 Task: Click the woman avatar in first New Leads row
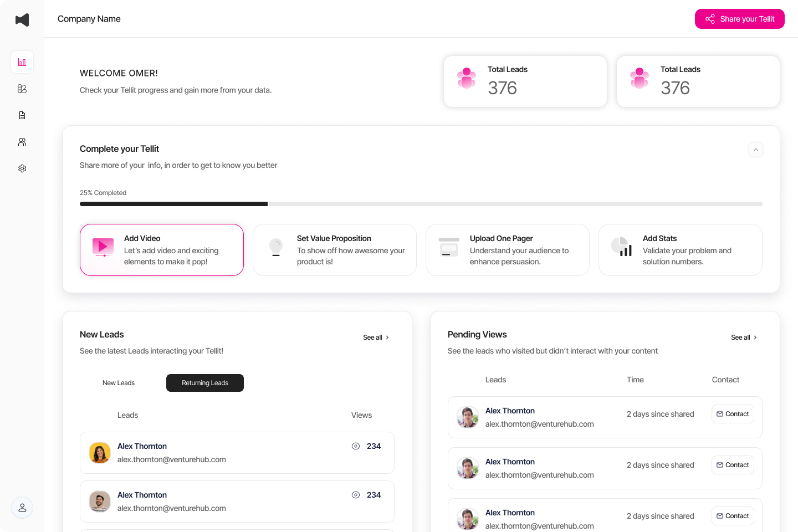pyautogui.click(x=100, y=453)
